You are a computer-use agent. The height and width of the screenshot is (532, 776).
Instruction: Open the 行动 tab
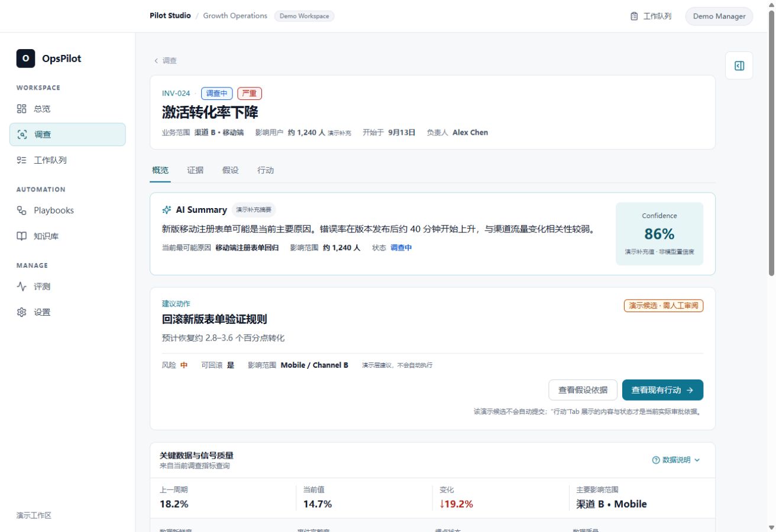coord(266,170)
